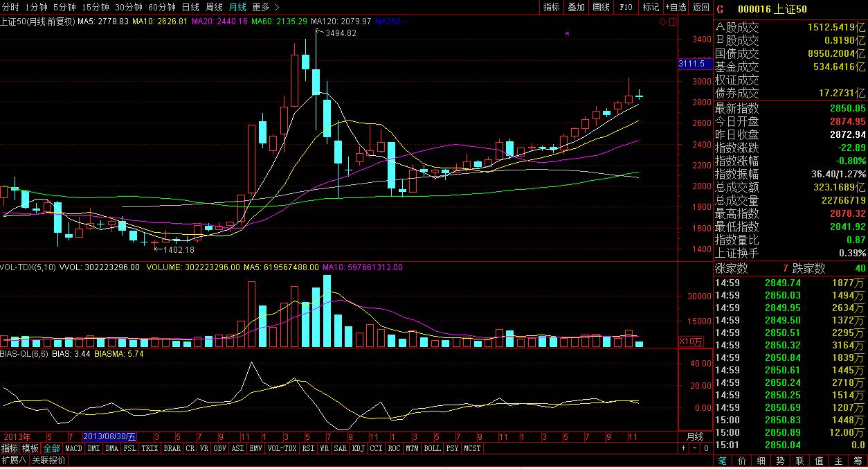Image resolution: width=868 pixels, height=469 pixels.
Task: Apply the SAR indicator
Action: (340, 448)
